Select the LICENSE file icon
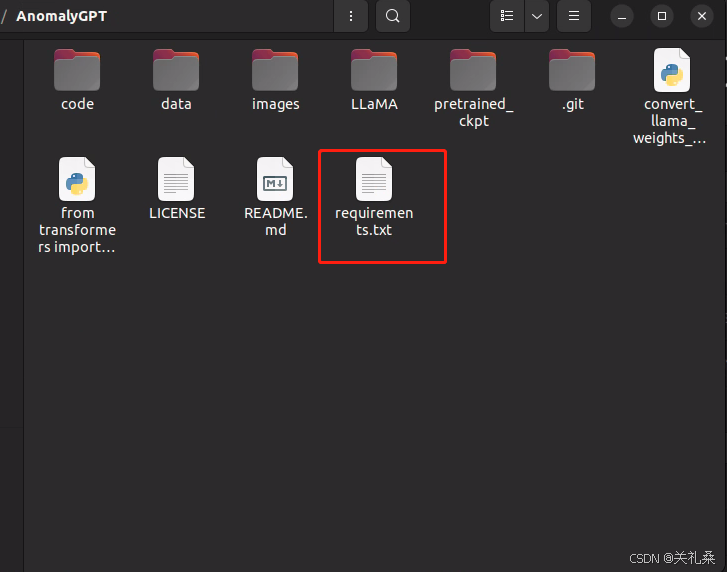Viewport: 727px width, 572px height. pos(176,179)
